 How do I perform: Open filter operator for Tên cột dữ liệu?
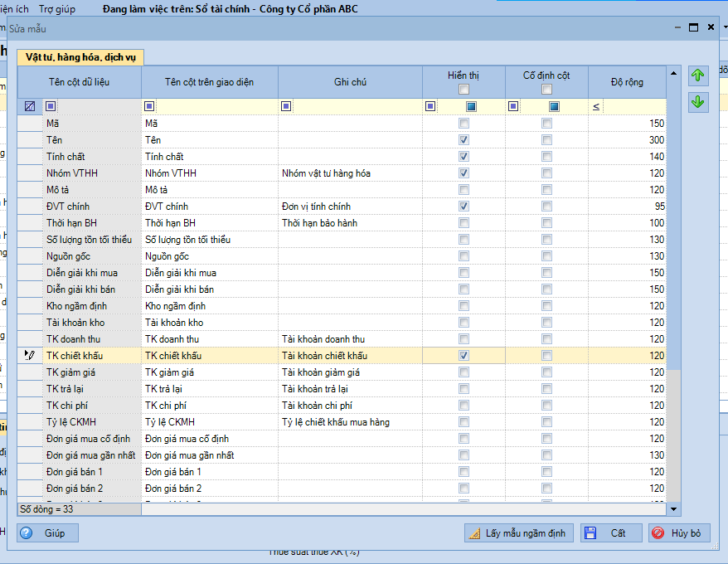(x=51, y=106)
